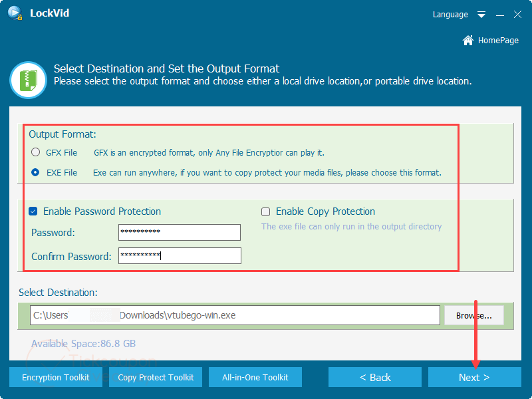Click the green zip file icon
Viewport: 532px width, 399px height.
tap(27, 80)
